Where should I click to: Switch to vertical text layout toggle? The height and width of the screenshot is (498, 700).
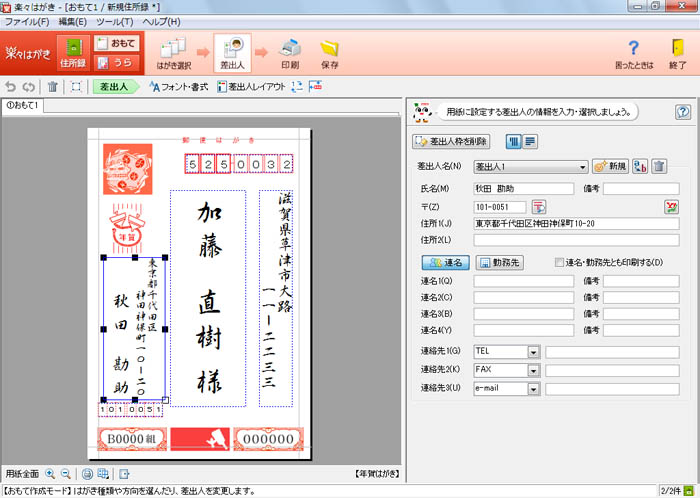513,141
